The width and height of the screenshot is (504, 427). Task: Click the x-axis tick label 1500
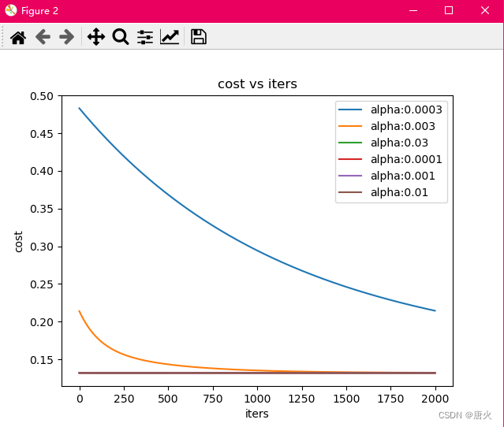tap(346, 399)
